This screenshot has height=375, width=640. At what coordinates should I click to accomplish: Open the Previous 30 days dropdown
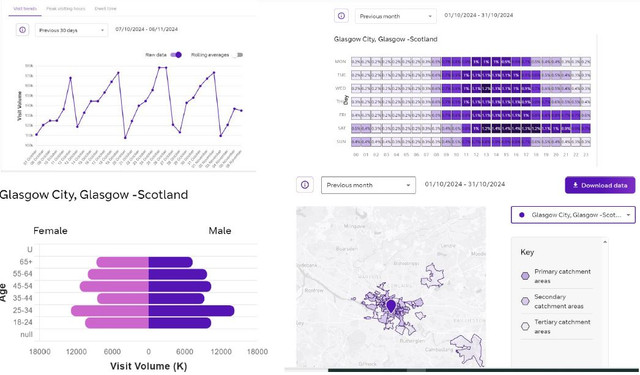(x=71, y=30)
